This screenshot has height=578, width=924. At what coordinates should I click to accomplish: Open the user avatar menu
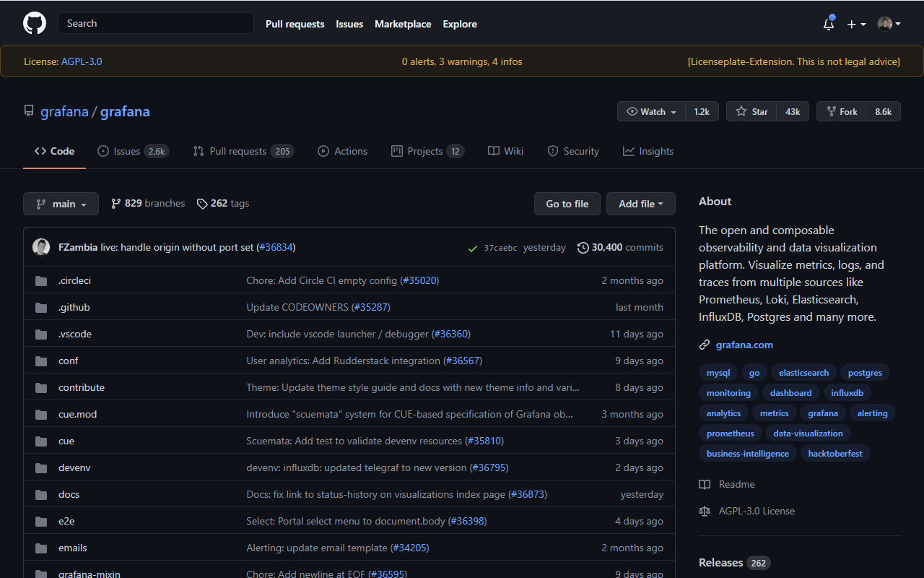889,24
